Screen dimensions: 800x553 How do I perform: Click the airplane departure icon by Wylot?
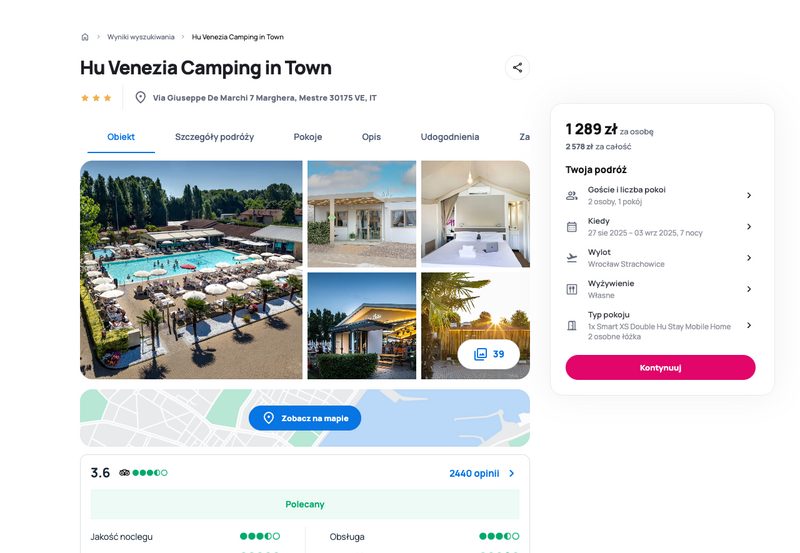572,258
